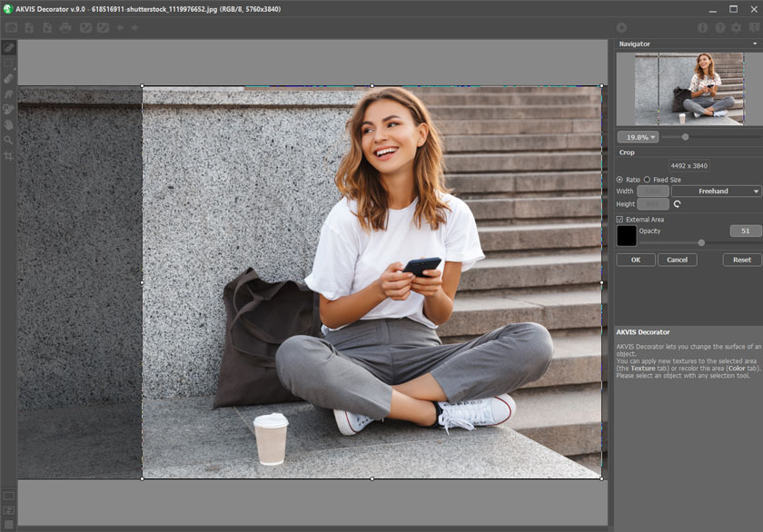Click the black external area color swatch
Image resolution: width=763 pixels, height=532 pixels.
[x=626, y=236]
